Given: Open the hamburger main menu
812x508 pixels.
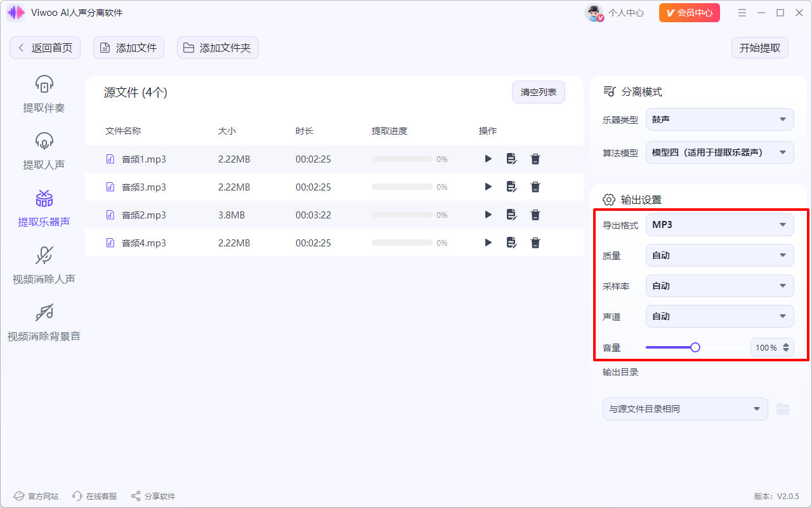Looking at the screenshot, I should point(742,13).
